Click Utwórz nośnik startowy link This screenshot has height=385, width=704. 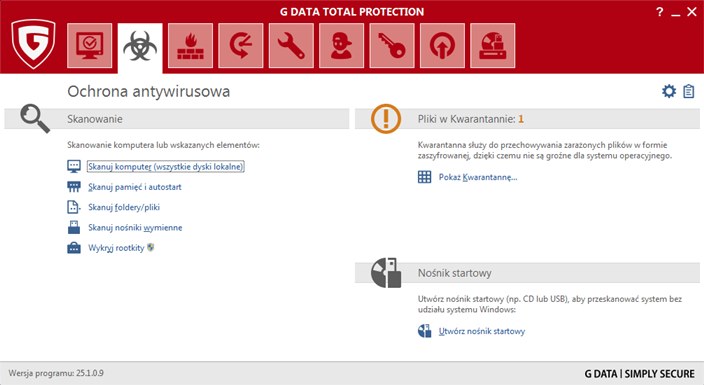coord(482,331)
